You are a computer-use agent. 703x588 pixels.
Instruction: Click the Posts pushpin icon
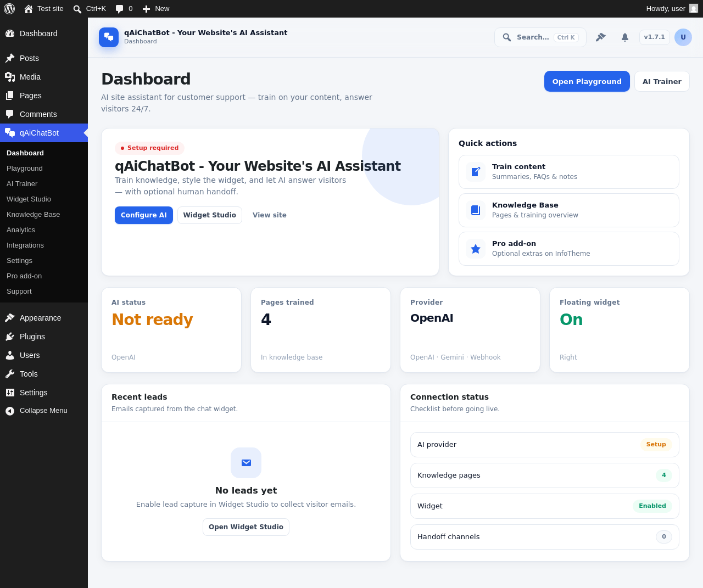(x=10, y=58)
